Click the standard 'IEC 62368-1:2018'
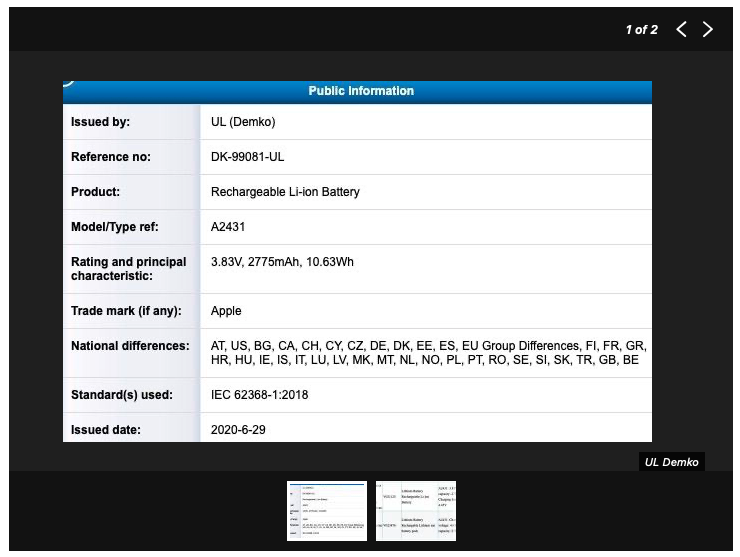 pyautogui.click(x=259, y=395)
